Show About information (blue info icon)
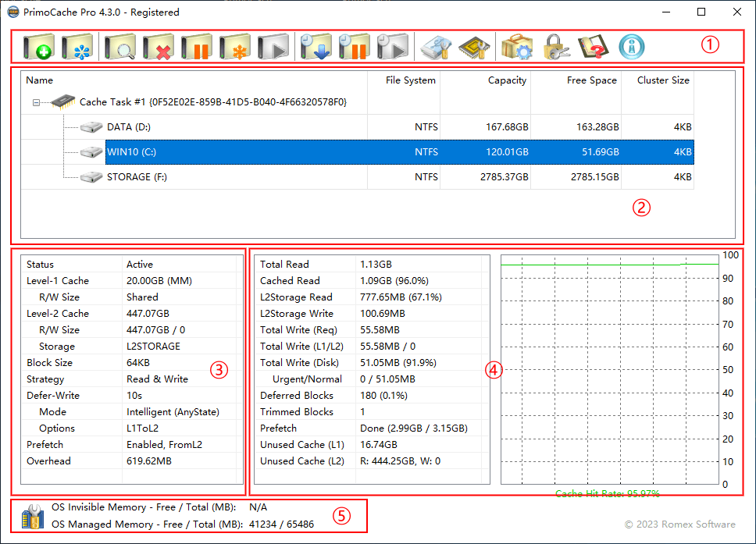The height and width of the screenshot is (544, 756). pyautogui.click(x=632, y=47)
